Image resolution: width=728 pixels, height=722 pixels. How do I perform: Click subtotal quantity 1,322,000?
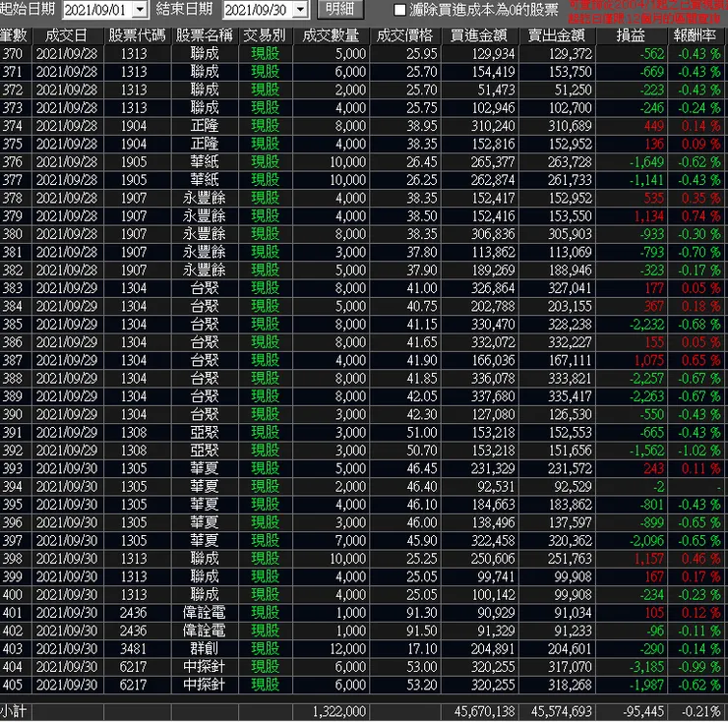[339, 712]
